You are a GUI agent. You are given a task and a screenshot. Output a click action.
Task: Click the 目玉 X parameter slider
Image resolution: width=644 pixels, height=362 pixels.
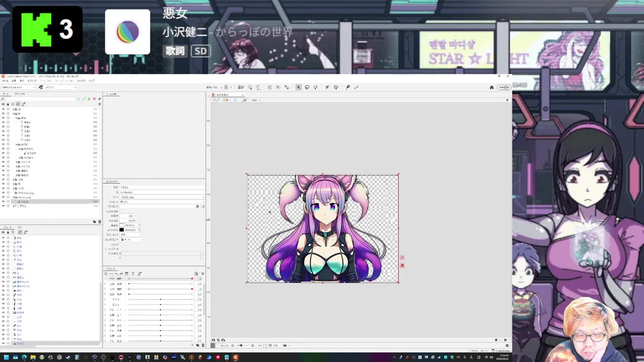(160, 299)
